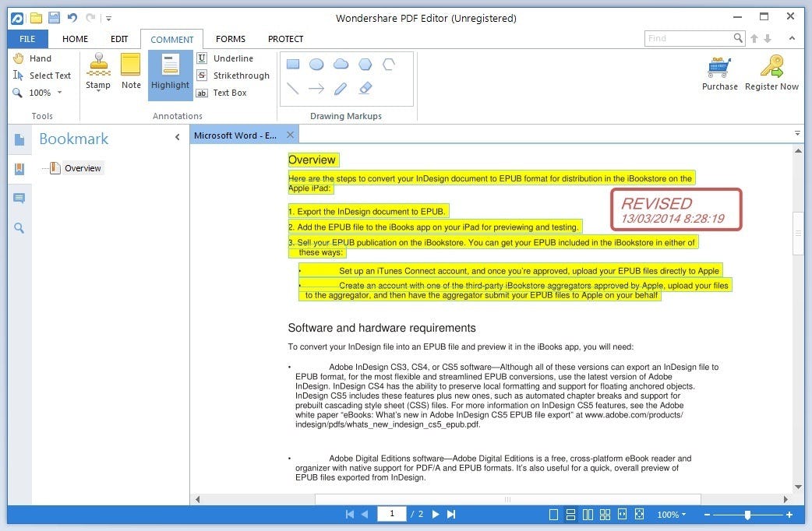Go to the first page
The image size is (812, 531).
click(350, 515)
